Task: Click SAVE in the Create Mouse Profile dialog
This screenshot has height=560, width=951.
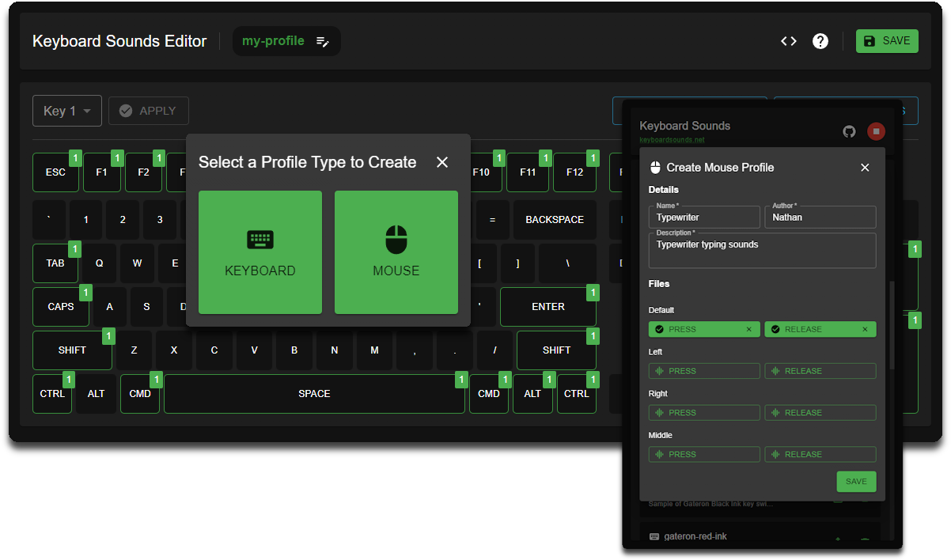Action: 856,482
